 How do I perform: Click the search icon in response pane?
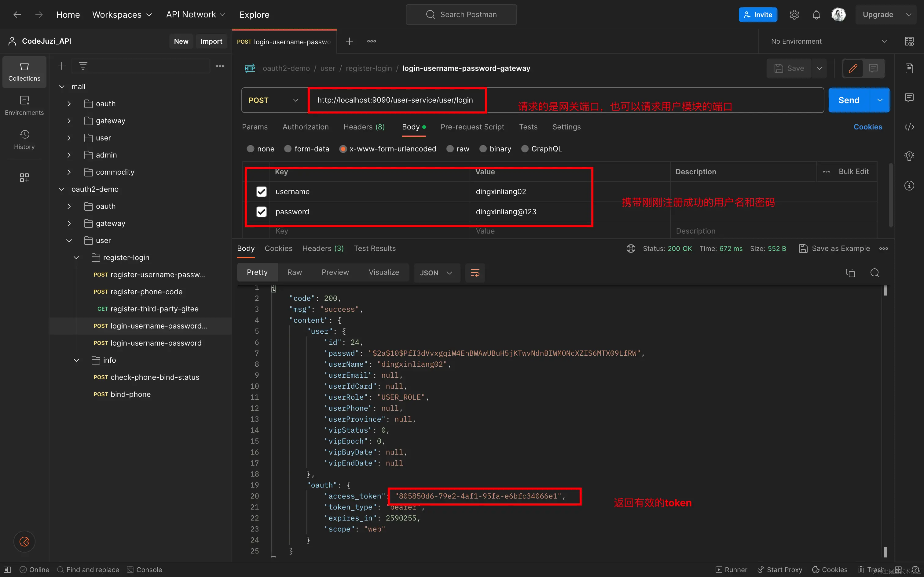click(x=875, y=273)
